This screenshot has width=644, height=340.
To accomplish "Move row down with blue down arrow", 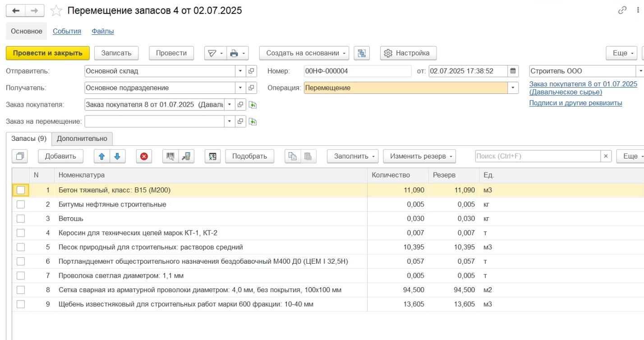I will click(117, 156).
